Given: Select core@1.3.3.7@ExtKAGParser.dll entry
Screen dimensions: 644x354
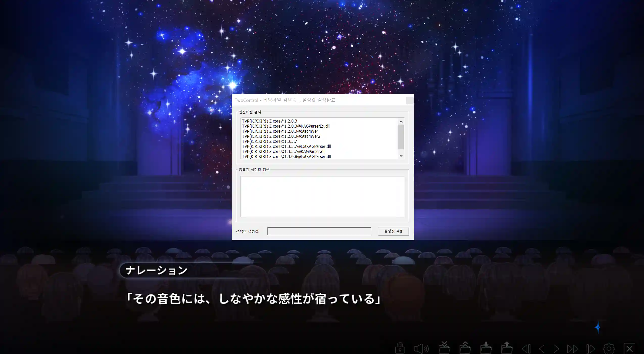Looking at the screenshot, I should pos(320,146).
